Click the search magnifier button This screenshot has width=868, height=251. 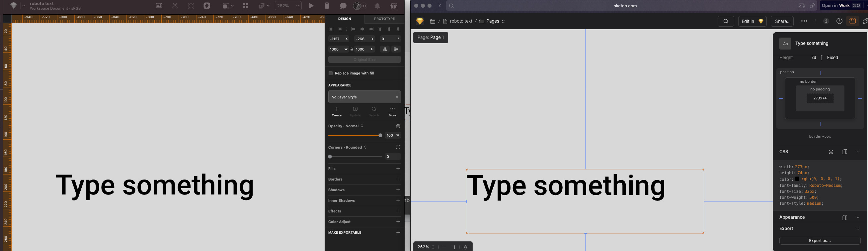coord(726,21)
